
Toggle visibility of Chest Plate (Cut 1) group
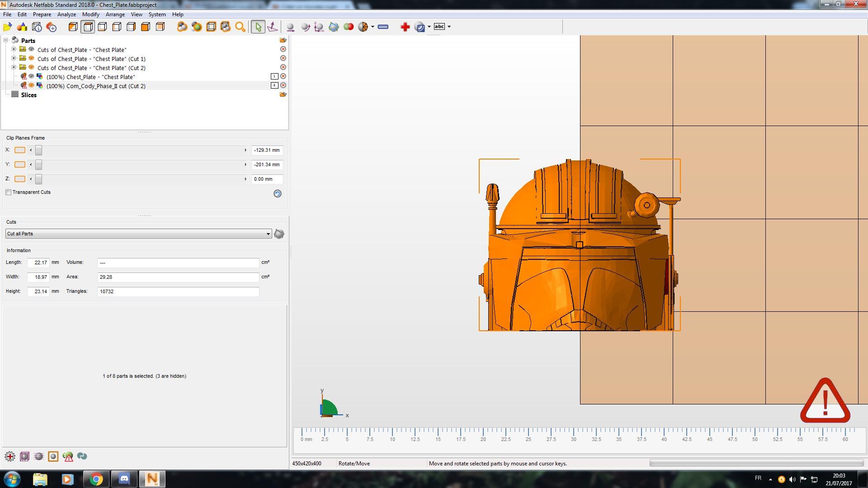(x=31, y=58)
